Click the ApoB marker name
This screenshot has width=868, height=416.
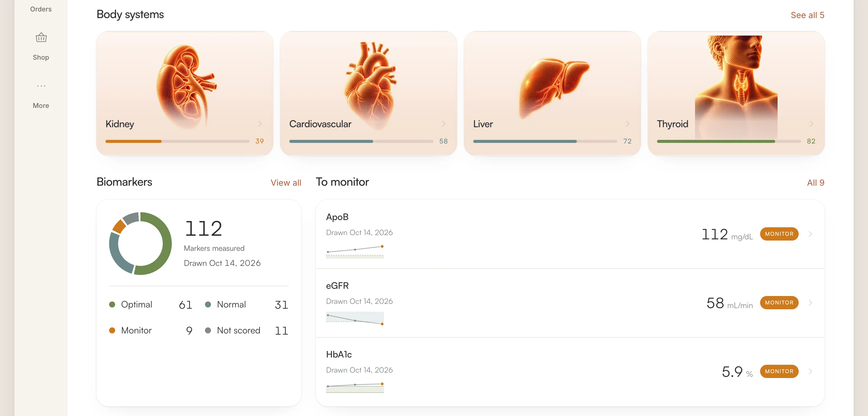tap(337, 217)
